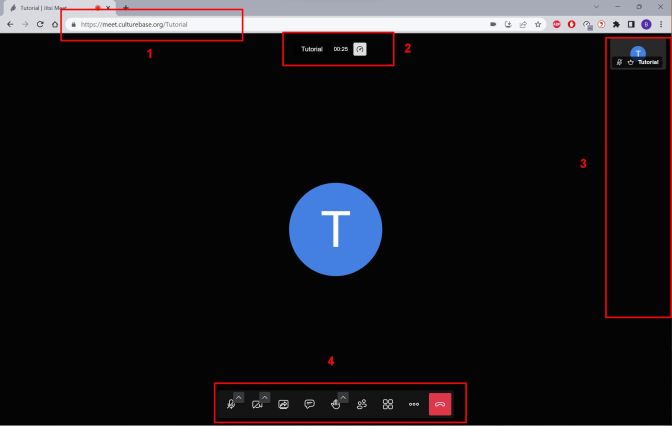672x426 pixels.
Task: Expand audio options arrow above microphone
Action: pos(239,397)
